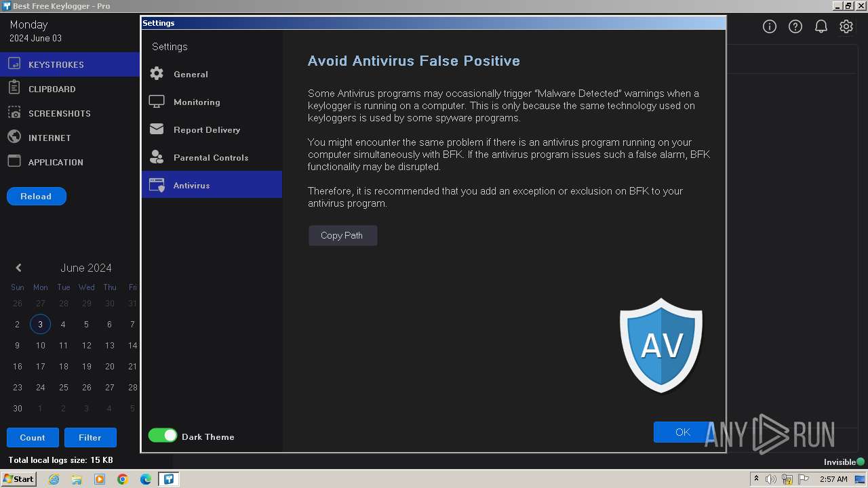Click the Invisible status indicator
The height and width of the screenshot is (488, 868).
844,462
